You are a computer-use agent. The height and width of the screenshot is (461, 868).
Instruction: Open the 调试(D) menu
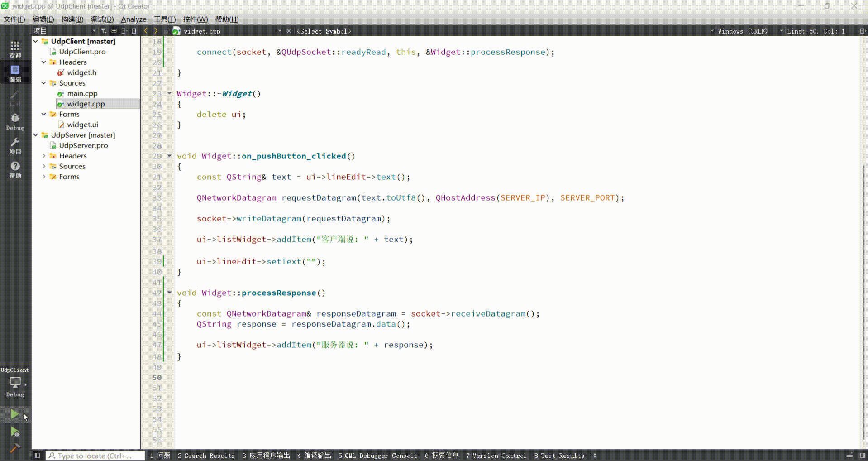pos(102,19)
